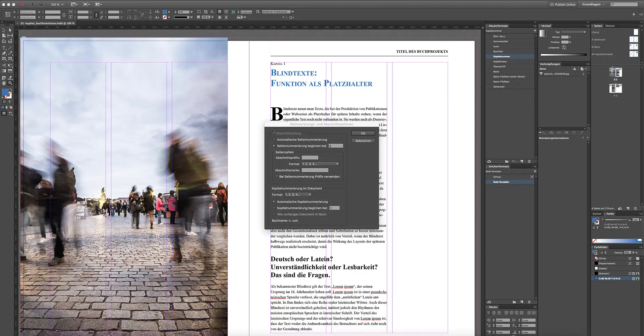Screen dimensions: 644x336
Task: Select 'Kapitelnummerierung beginnen bei' option
Action: pos(274,208)
